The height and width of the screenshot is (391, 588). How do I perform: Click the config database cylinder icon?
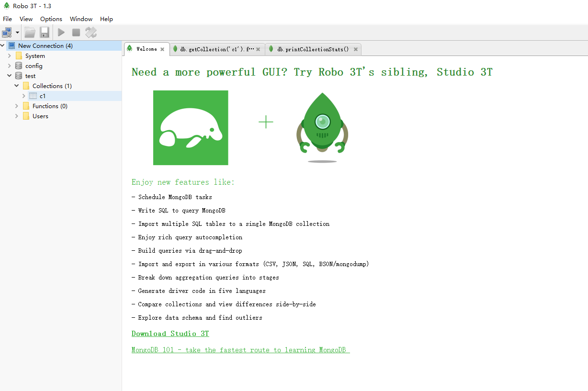tap(19, 66)
